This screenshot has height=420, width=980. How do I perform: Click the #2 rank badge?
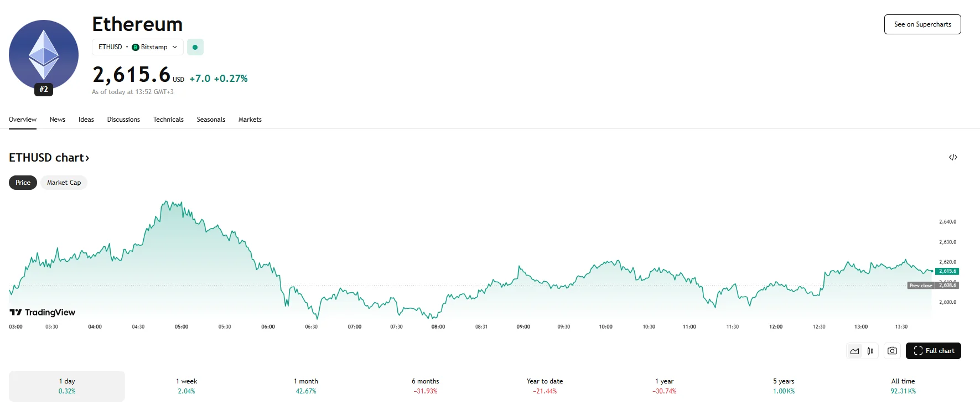[x=44, y=89]
